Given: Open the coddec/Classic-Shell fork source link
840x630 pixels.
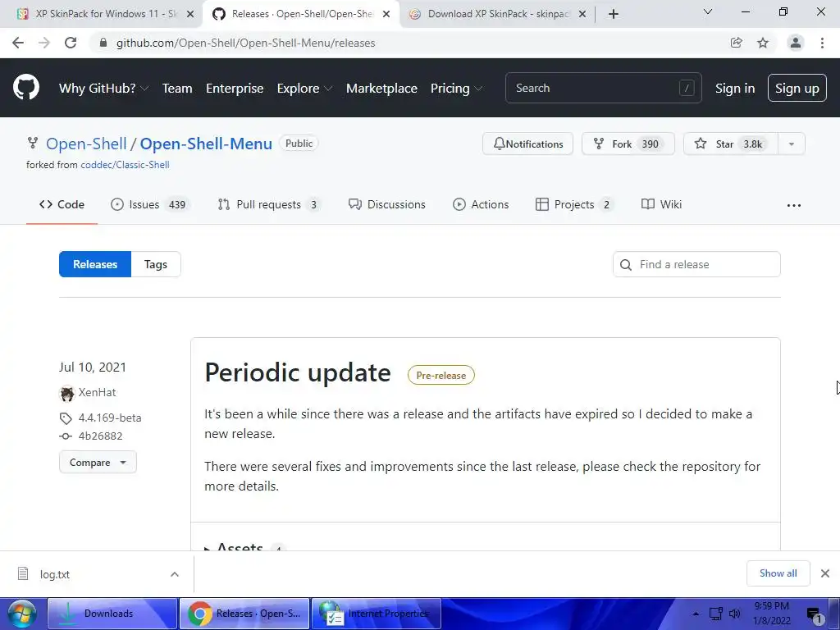Looking at the screenshot, I should pyautogui.click(x=125, y=165).
